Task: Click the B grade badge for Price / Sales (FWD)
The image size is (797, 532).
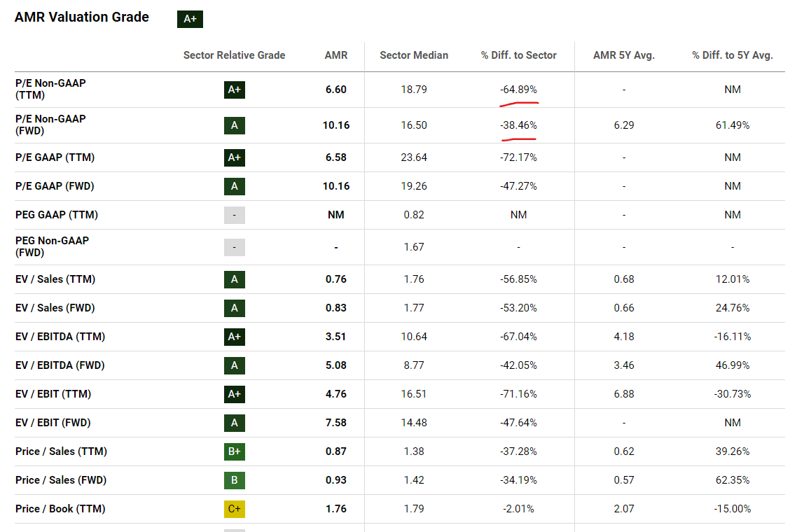Action: (235, 480)
